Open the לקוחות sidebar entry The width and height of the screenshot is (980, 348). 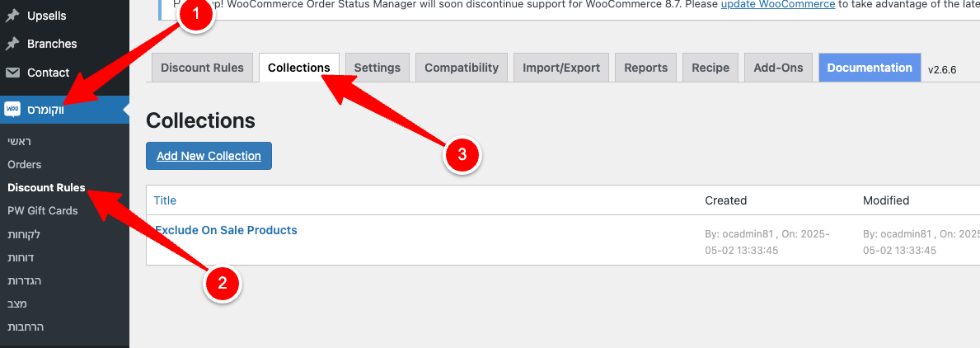(x=23, y=234)
